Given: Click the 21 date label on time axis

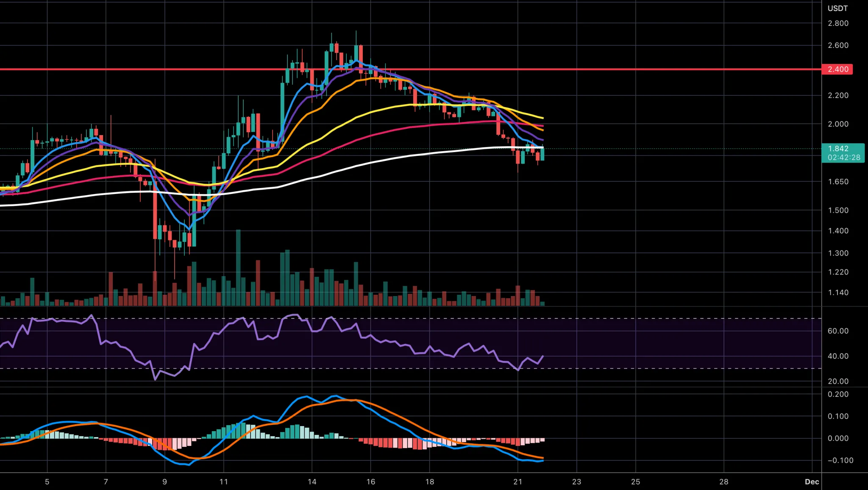Looking at the screenshot, I should pyautogui.click(x=517, y=482).
